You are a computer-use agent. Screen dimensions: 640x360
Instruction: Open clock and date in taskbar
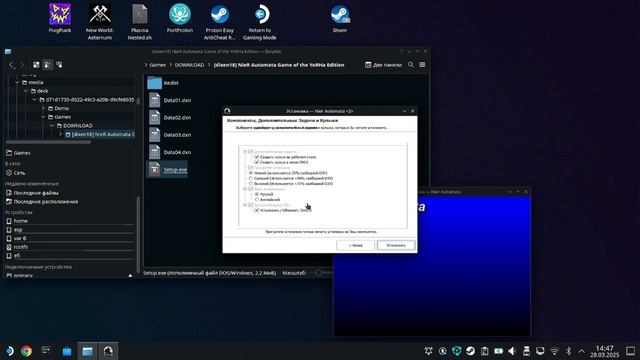[604, 351]
